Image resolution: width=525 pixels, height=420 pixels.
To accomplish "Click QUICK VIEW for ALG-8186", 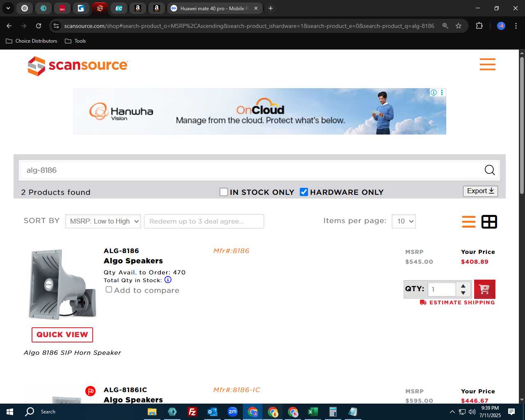I will (x=62, y=335).
